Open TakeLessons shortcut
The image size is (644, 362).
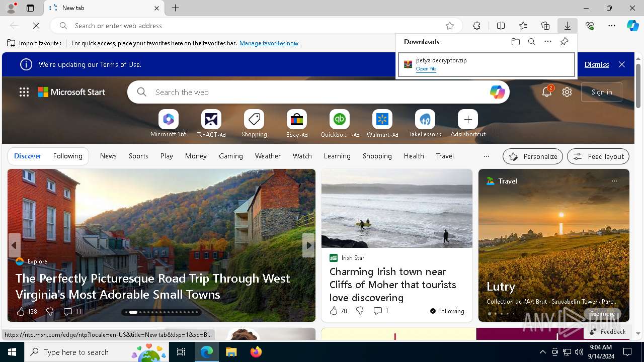click(x=425, y=124)
